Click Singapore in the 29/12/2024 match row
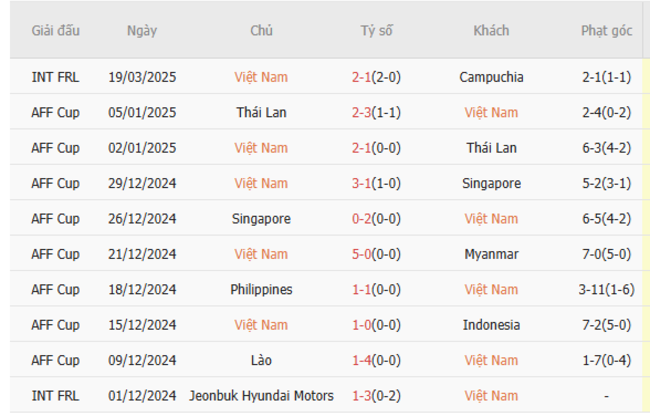This screenshot has height=416, width=650. click(x=492, y=183)
